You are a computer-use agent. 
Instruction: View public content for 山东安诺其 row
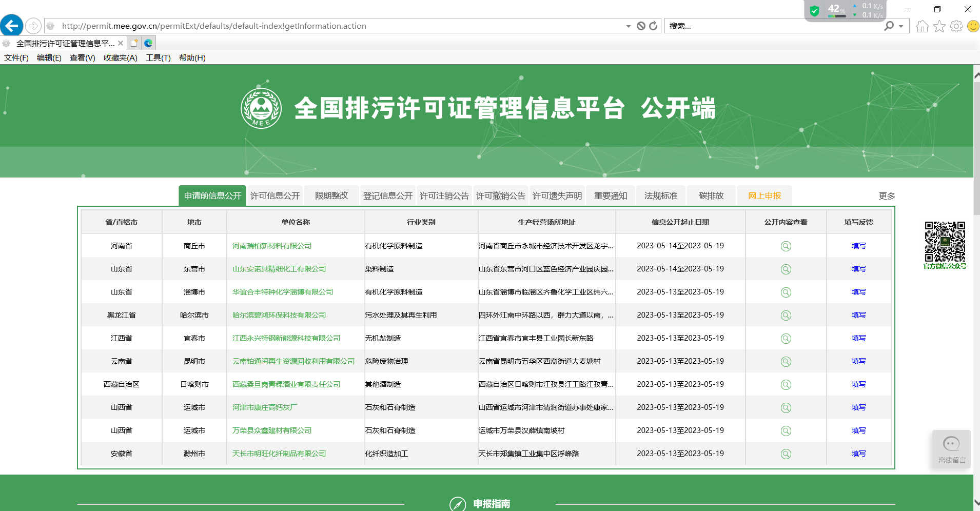point(786,269)
